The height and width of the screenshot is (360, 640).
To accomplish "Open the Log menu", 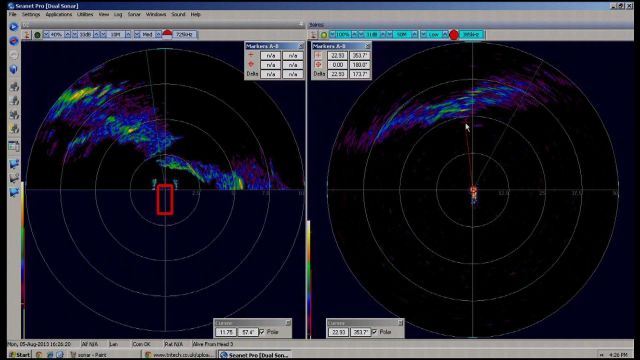I will tap(118, 14).
